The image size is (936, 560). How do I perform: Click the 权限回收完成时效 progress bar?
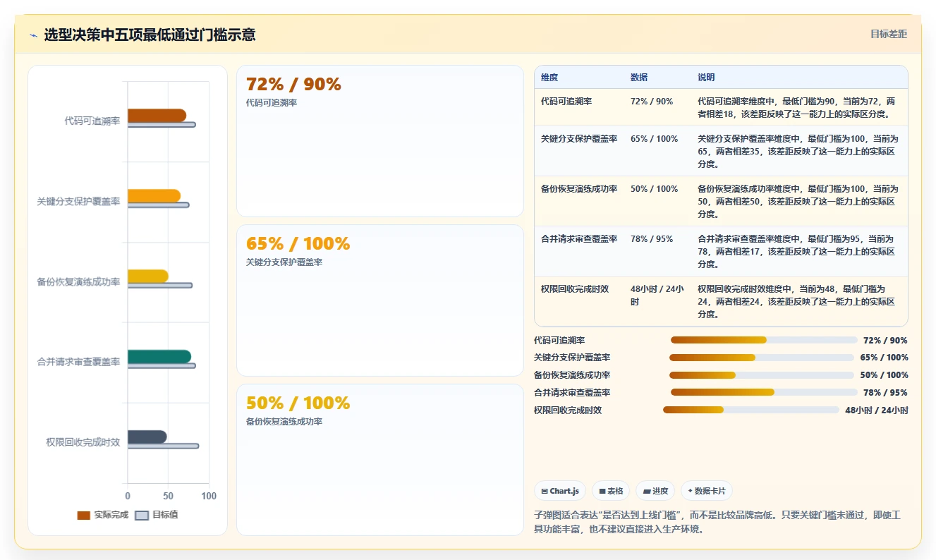[751, 410]
